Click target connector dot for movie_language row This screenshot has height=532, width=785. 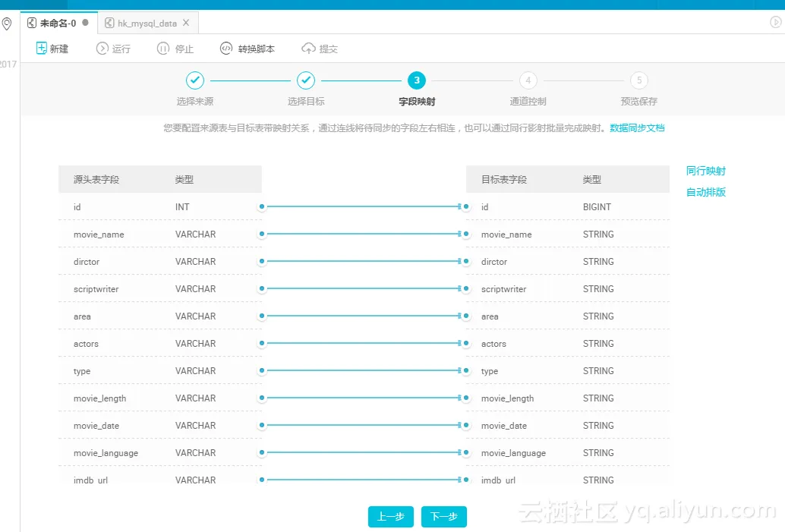[466, 452]
